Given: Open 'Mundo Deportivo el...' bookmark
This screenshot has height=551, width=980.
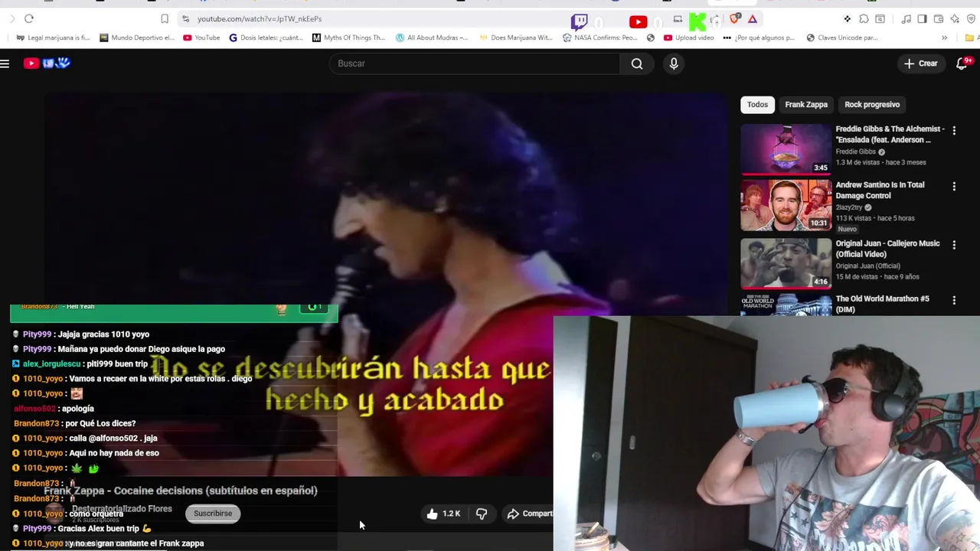Looking at the screenshot, I should (x=137, y=37).
